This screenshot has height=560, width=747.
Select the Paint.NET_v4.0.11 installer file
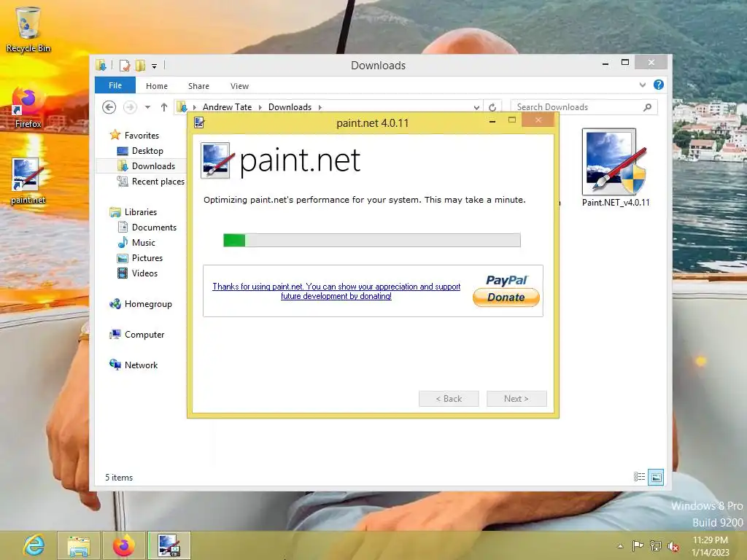tap(616, 168)
